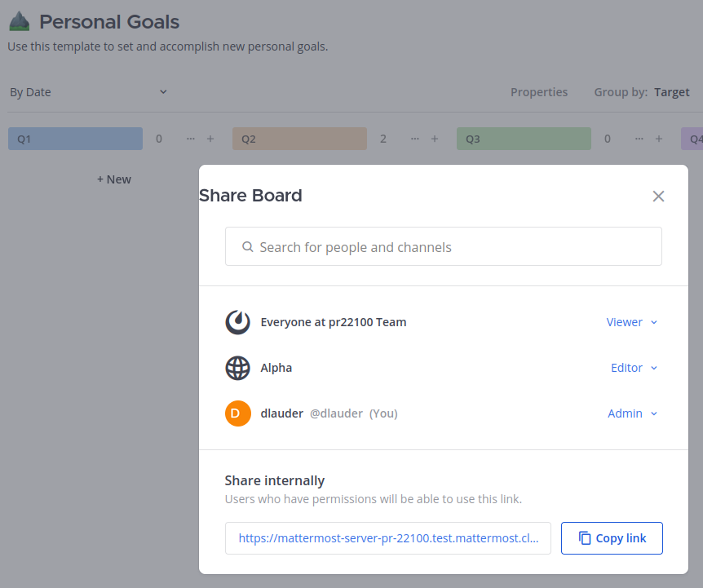Open the Q3 column options menu
Viewport: 703px width, 588px height.
click(639, 139)
